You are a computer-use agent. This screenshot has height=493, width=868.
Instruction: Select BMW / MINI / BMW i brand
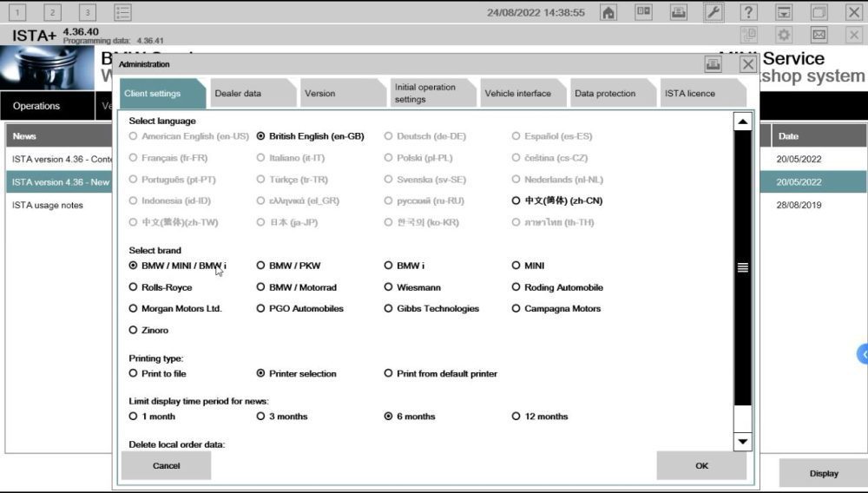click(178, 266)
